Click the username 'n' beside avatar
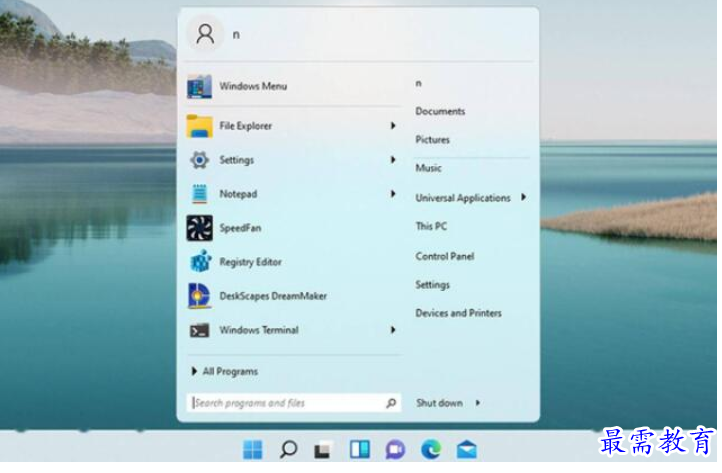Screen dimensions: 722x473 [x=236, y=35]
